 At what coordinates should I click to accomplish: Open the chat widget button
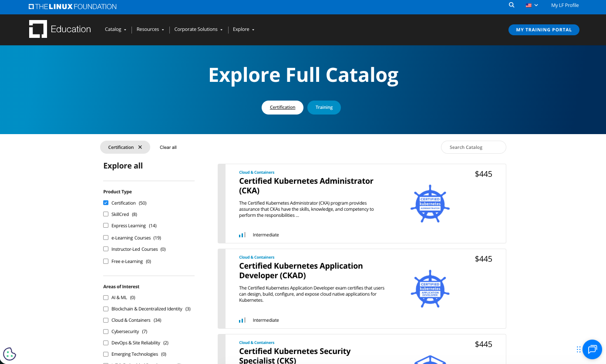pos(592,349)
